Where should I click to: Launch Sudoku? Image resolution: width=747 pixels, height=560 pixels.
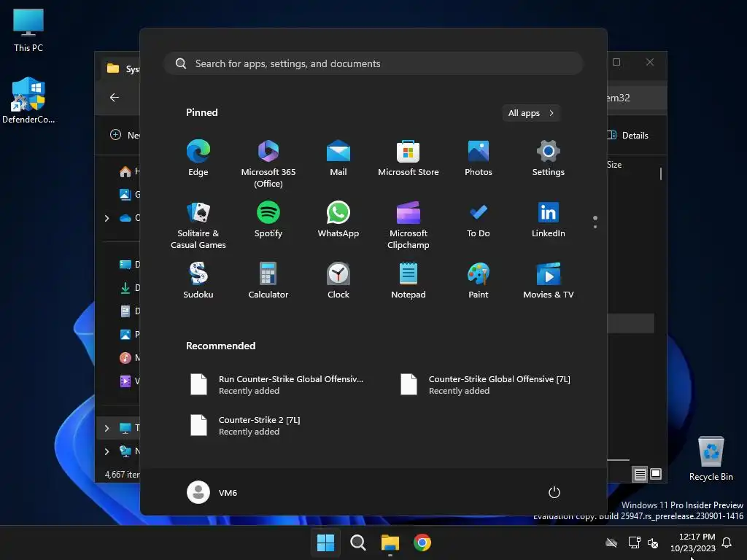tap(198, 281)
